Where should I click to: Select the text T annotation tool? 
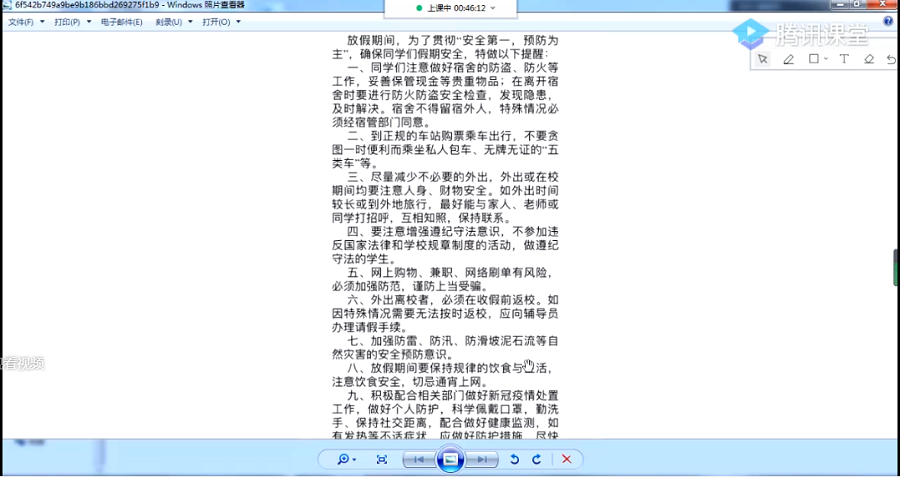coord(843,59)
